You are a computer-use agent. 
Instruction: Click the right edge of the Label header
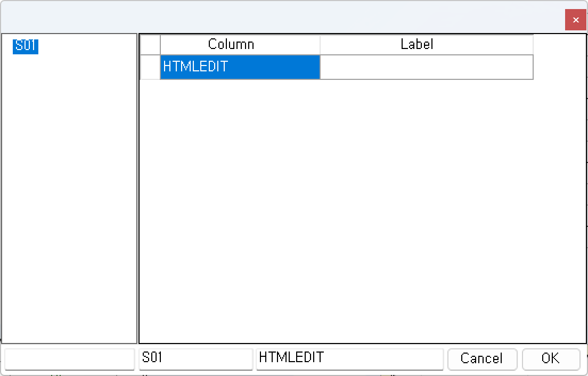[533, 44]
